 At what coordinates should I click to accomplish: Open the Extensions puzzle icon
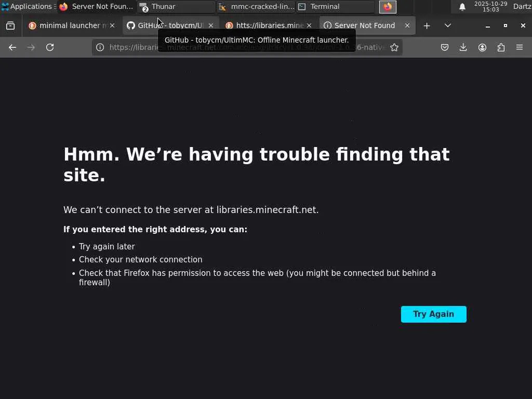[501, 47]
